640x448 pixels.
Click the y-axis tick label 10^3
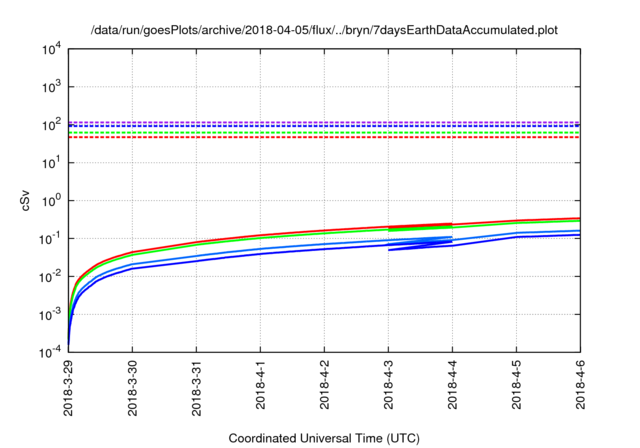(52, 87)
